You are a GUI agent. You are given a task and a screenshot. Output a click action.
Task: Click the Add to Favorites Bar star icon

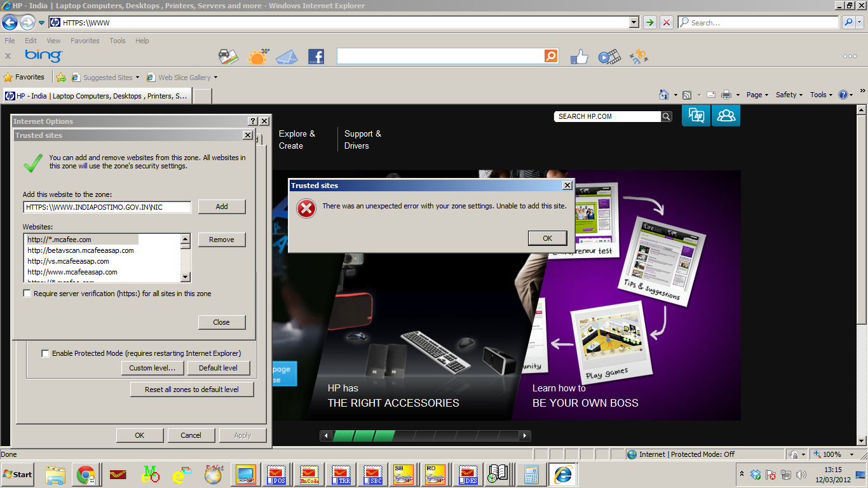tap(61, 78)
